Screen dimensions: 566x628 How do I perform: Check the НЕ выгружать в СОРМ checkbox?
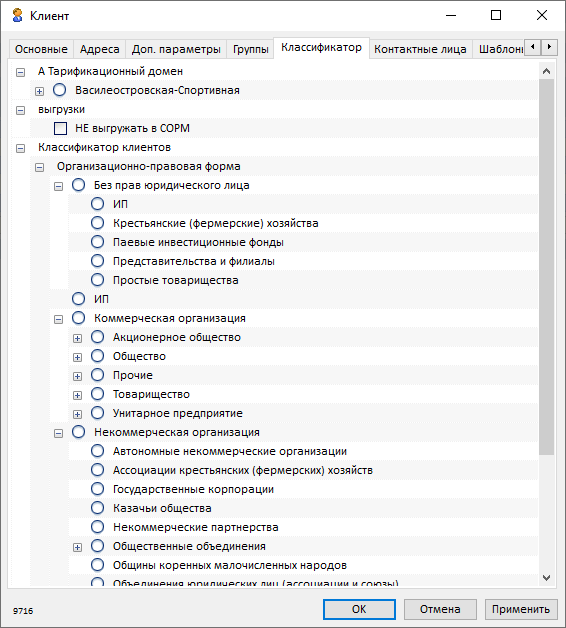coord(60,129)
